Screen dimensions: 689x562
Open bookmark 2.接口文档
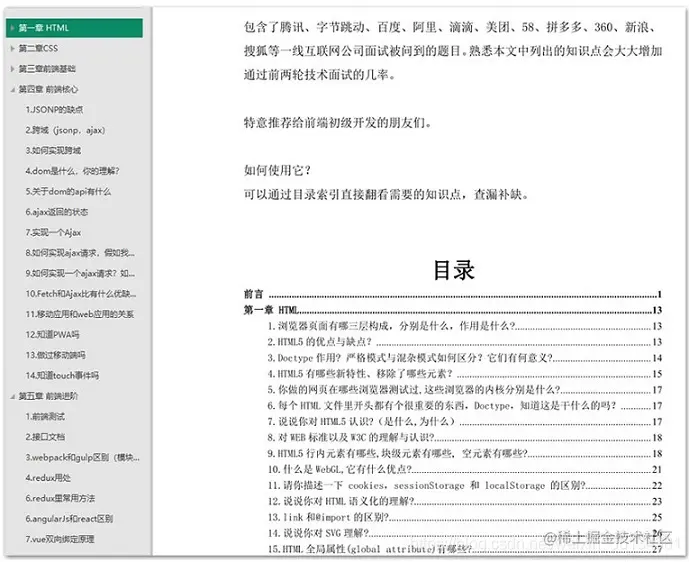45,437
